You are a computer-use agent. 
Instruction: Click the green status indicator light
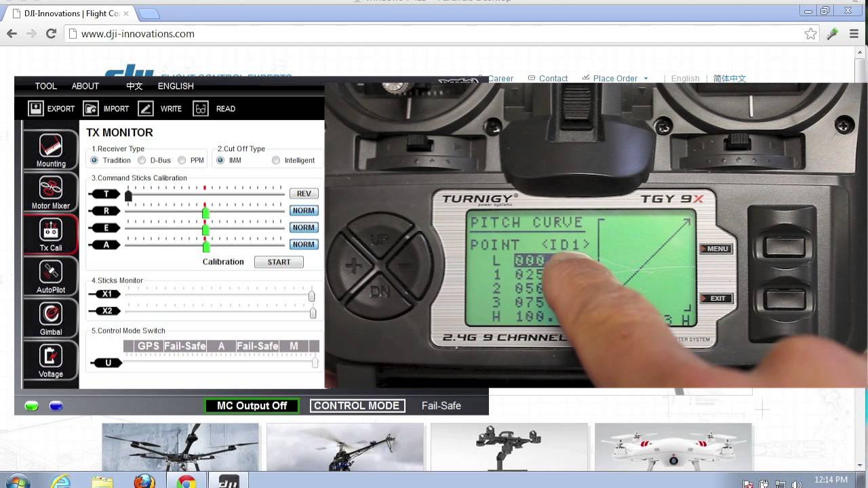point(31,406)
